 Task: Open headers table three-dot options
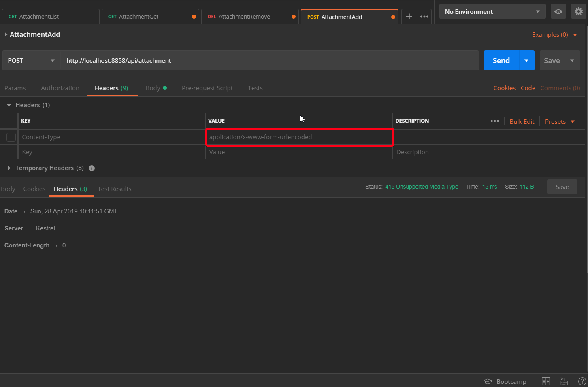click(495, 121)
